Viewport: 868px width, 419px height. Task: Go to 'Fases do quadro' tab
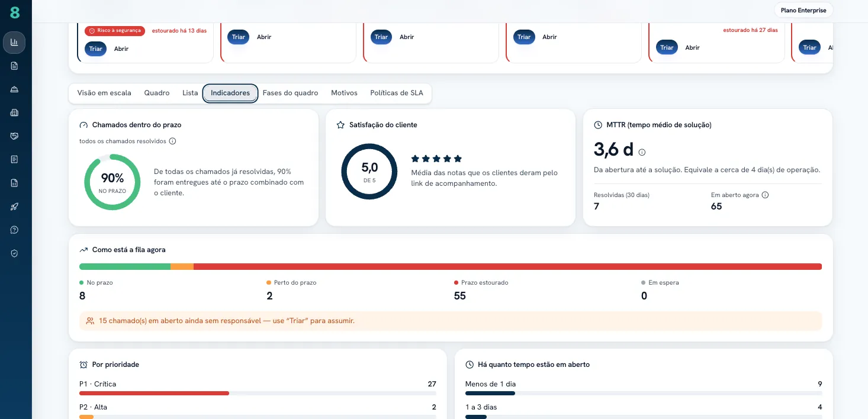(x=290, y=93)
